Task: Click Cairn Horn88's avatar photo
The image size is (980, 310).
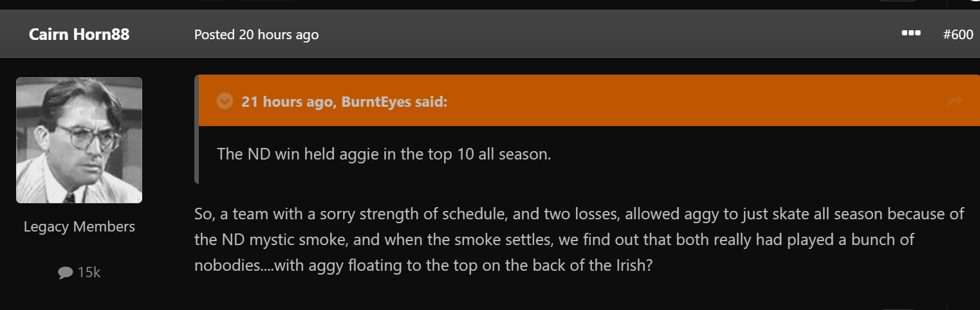Action: click(79, 140)
